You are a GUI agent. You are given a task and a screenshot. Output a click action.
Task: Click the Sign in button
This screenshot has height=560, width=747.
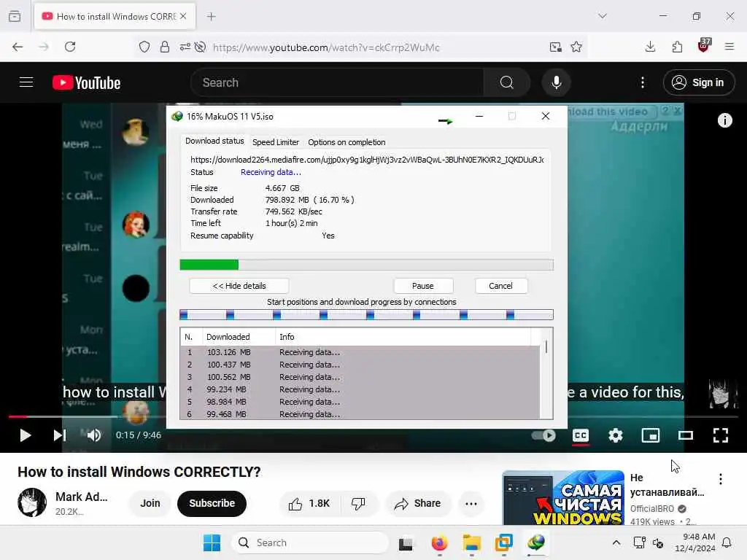click(698, 82)
